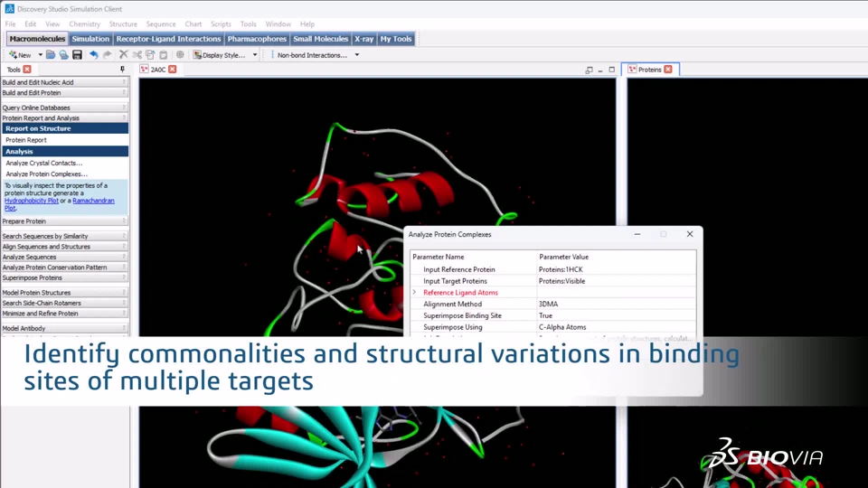Image resolution: width=868 pixels, height=488 pixels.
Task: Expand Query Online Databases section
Action: (x=64, y=108)
